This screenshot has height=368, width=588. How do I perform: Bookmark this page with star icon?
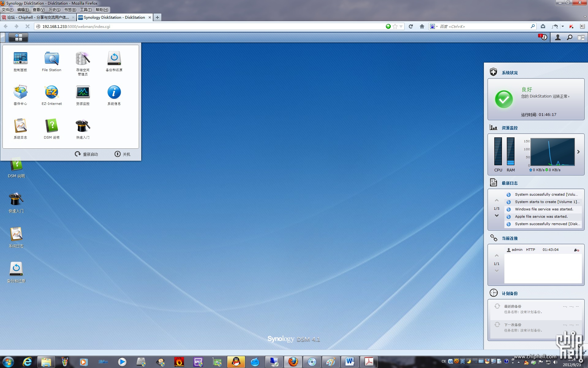point(395,26)
